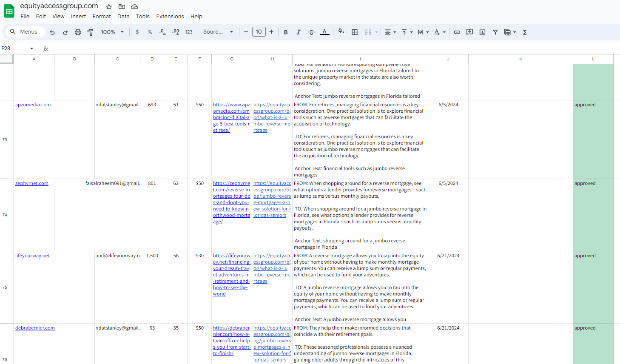Open the Format menu
The image size is (620, 364).
click(x=102, y=16)
